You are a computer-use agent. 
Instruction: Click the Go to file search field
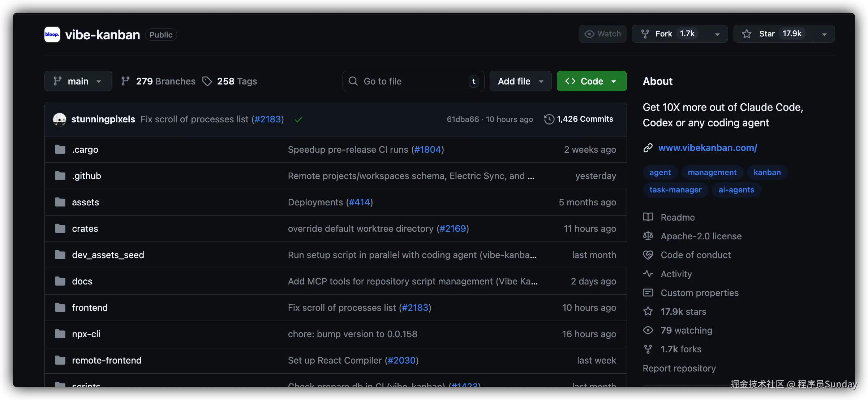point(412,81)
